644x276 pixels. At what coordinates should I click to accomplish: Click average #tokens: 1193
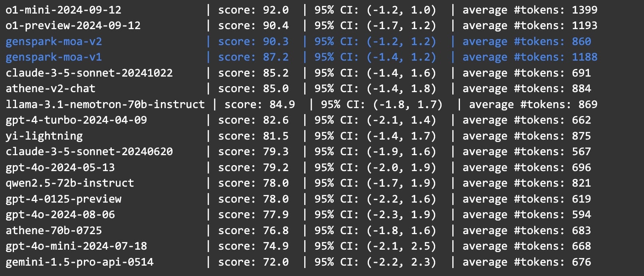[530, 26]
